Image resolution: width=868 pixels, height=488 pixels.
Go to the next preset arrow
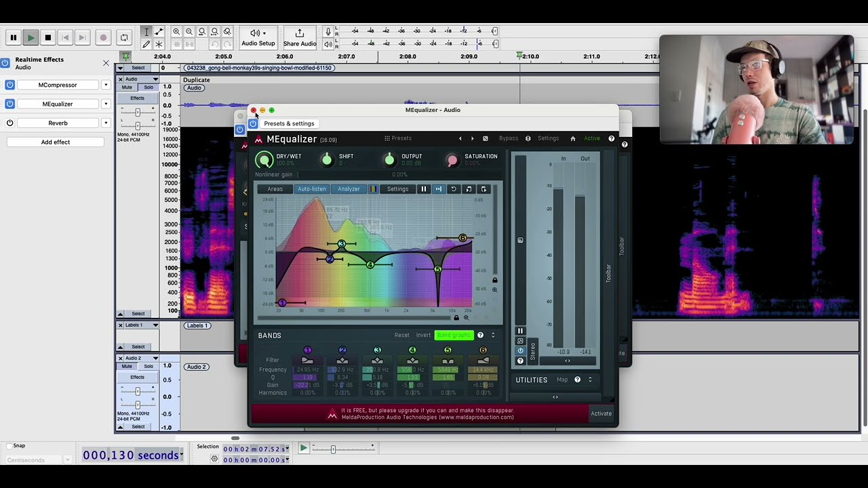click(x=473, y=138)
